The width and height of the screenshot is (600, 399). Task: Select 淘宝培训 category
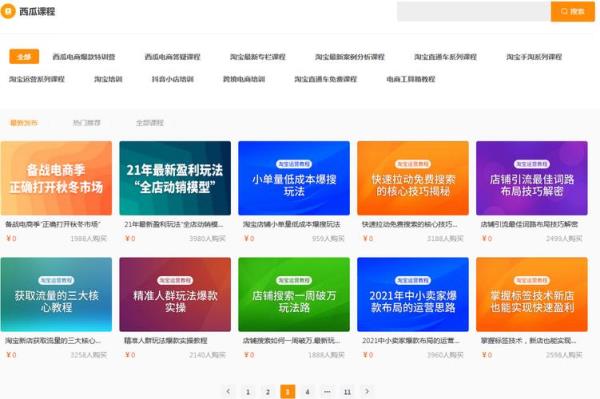point(108,79)
